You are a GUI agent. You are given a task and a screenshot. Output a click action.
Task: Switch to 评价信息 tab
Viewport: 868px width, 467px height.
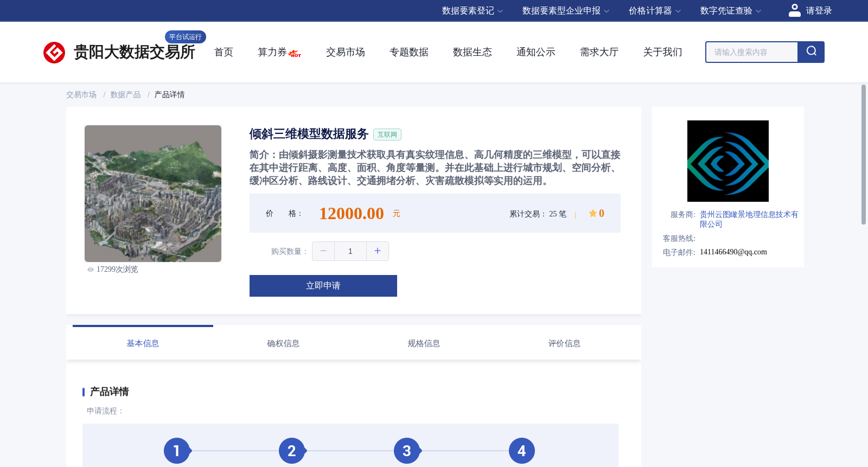coord(564,343)
